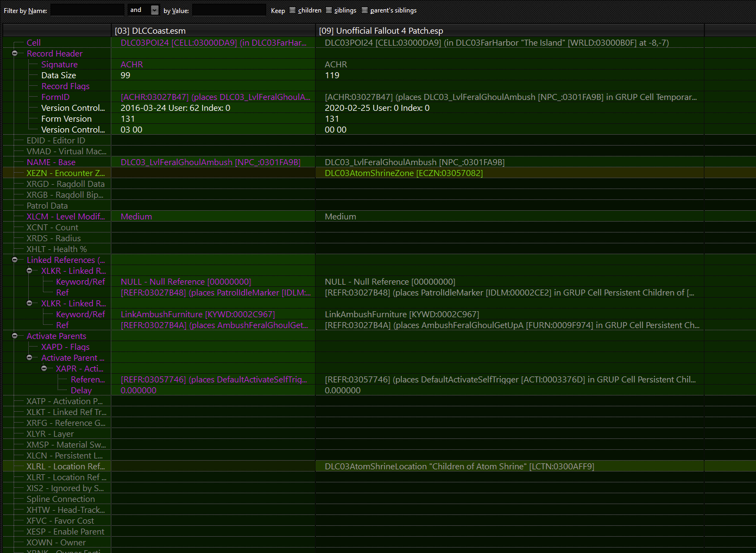Select the XAPD - Flags row
Image resolution: width=756 pixels, height=553 pixels.
[x=65, y=347]
